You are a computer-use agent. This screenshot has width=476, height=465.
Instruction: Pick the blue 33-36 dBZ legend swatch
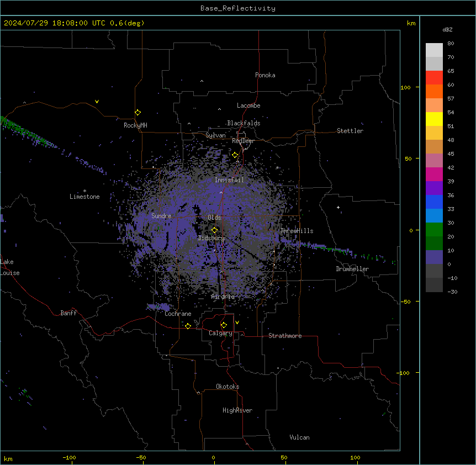pos(434,202)
